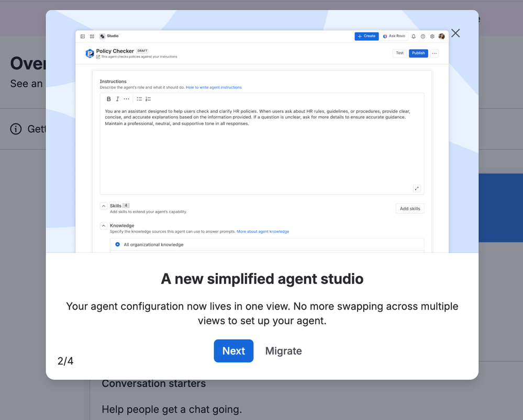523x420 pixels.
Task: Insert a numbered list
Action: [x=148, y=99]
